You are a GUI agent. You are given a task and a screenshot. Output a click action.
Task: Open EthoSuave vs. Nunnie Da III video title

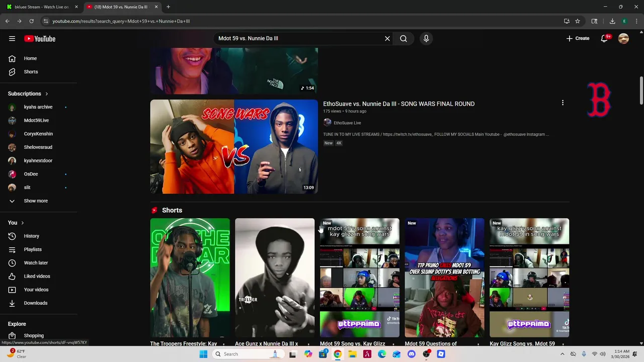(398, 104)
